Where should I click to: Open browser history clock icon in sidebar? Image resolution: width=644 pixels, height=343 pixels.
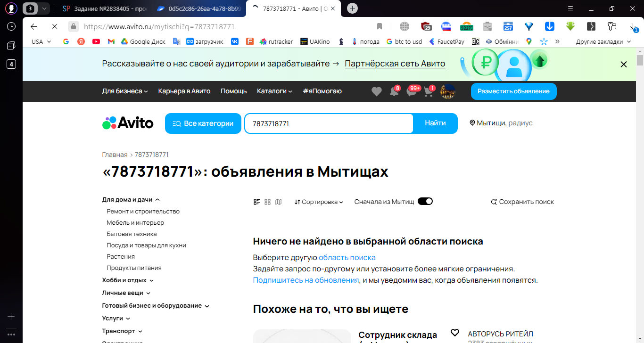coord(11,26)
